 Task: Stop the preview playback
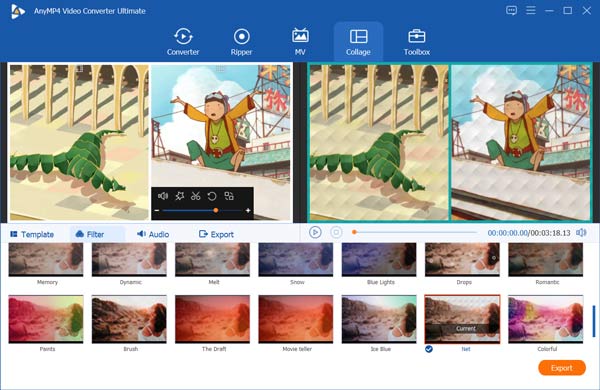coord(336,232)
